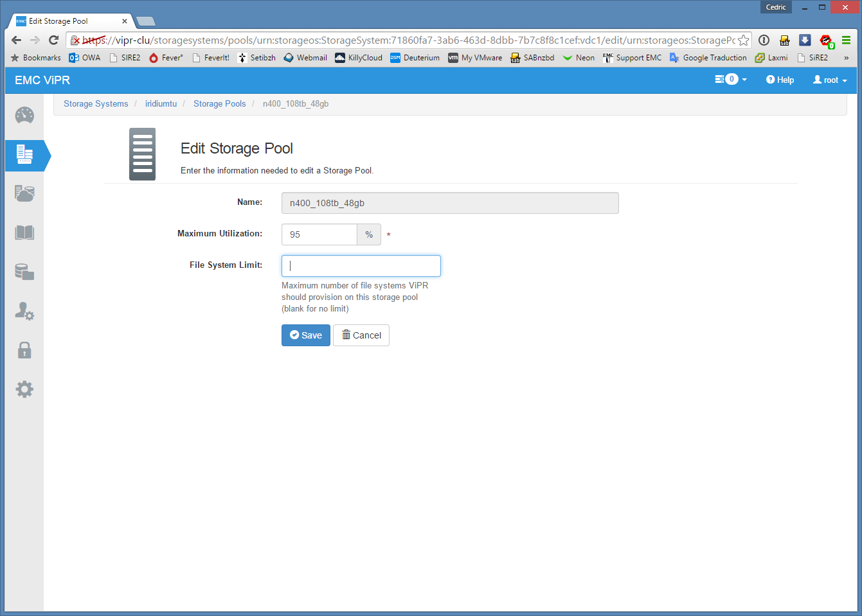Reload the page in the browser
The image size is (862, 616).
(54, 40)
